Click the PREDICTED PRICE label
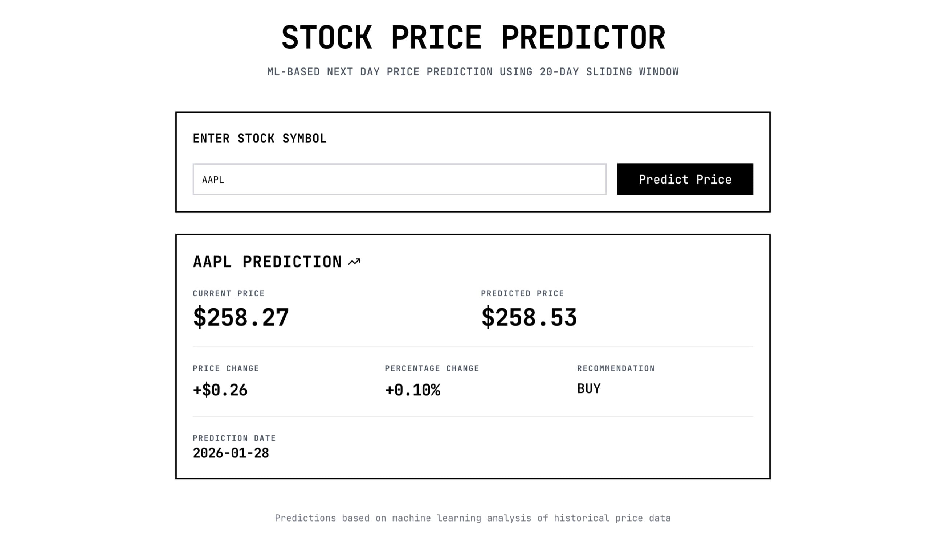Screen dimensions: 946x560 pyautogui.click(x=522, y=293)
